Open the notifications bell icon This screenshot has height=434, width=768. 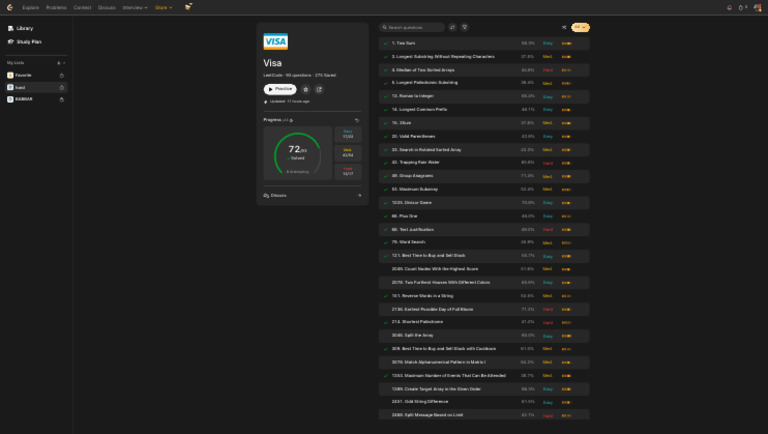pyautogui.click(x=729, y=7)
